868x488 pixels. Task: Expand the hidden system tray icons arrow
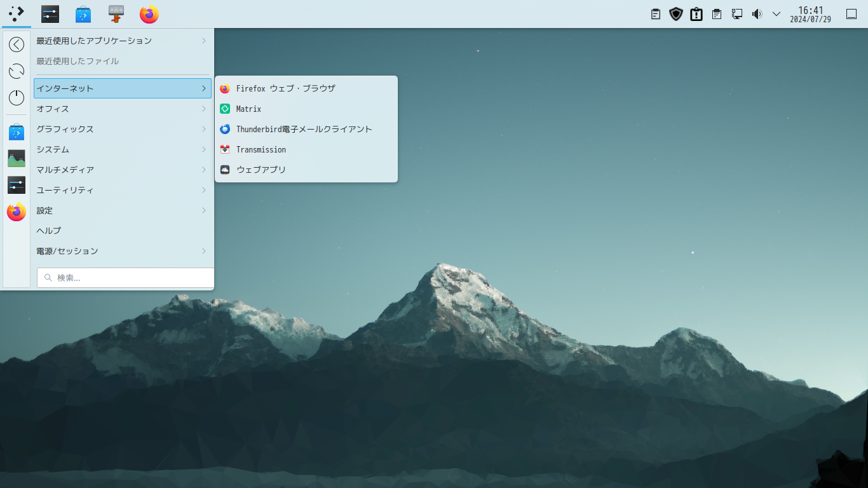click(x=776, y=14)
